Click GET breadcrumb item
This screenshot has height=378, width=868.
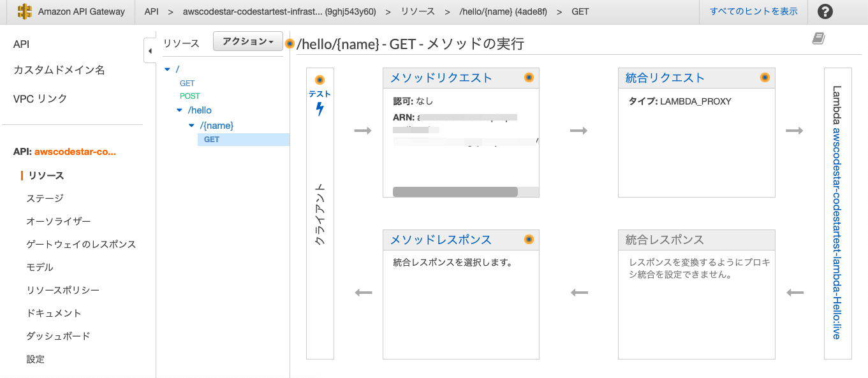click(x=580, y=11)
